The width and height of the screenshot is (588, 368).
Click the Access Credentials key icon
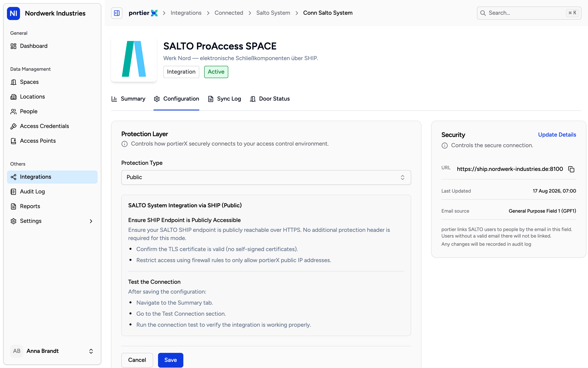point(13,126)
